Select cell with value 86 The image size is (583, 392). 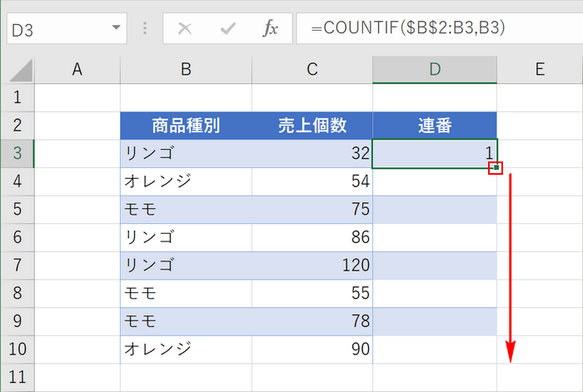(312, 237)
